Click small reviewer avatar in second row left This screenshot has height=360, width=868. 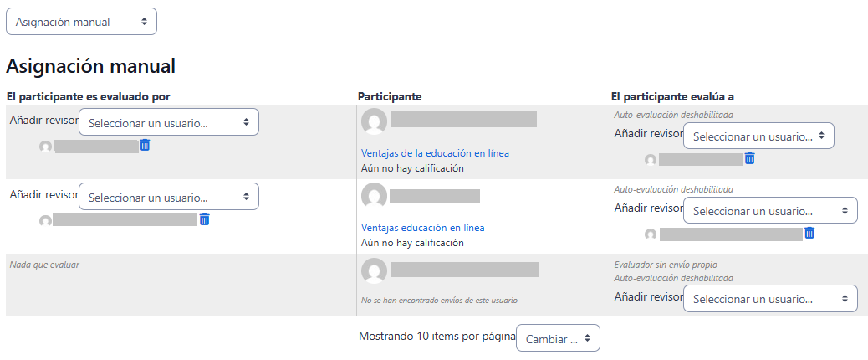point(46,221)
